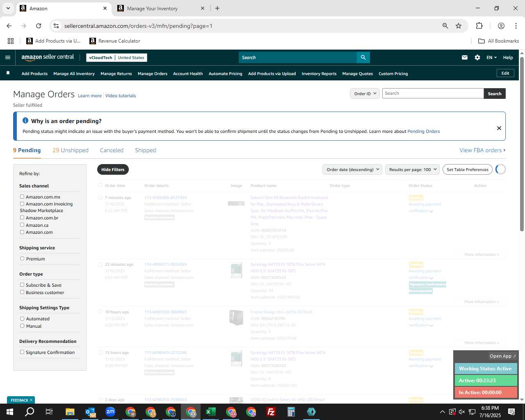Open the Video tutorials link

coord(121,96)
